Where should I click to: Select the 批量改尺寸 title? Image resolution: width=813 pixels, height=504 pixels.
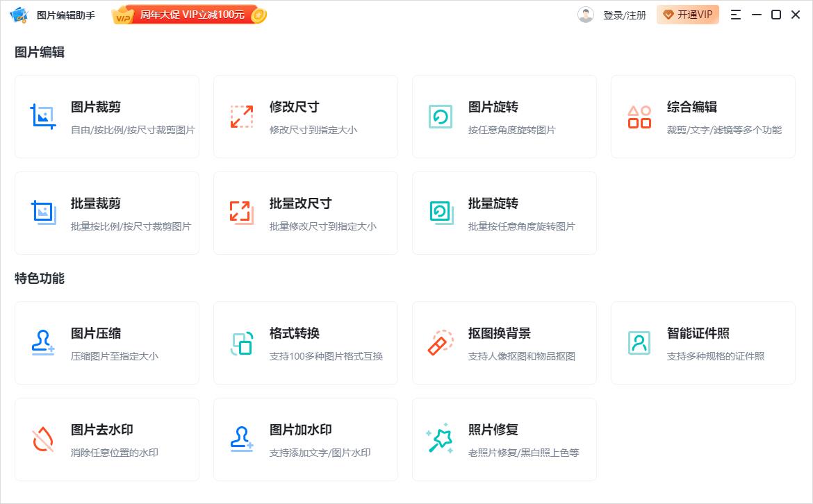coord(300,203)
